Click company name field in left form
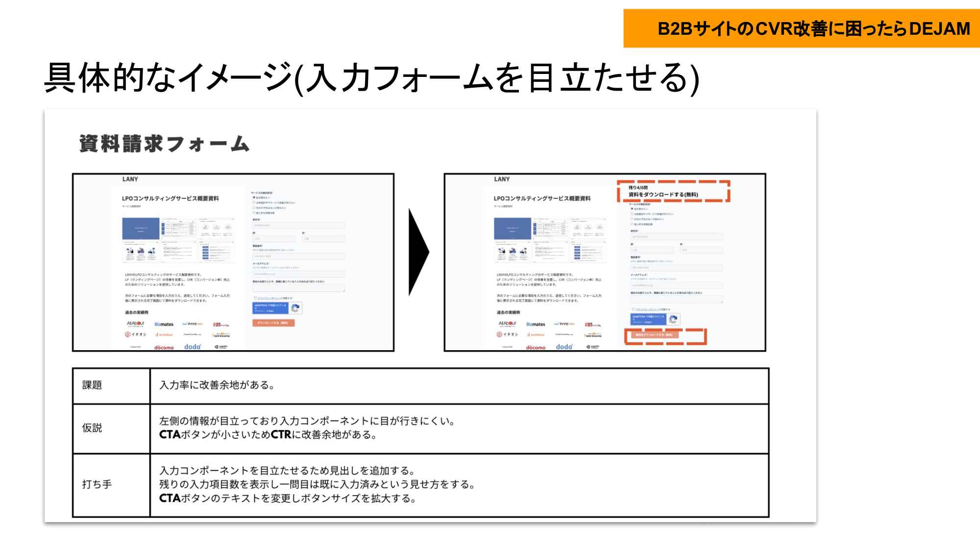This screenshot has height=551, width=980. coord(298,225)
